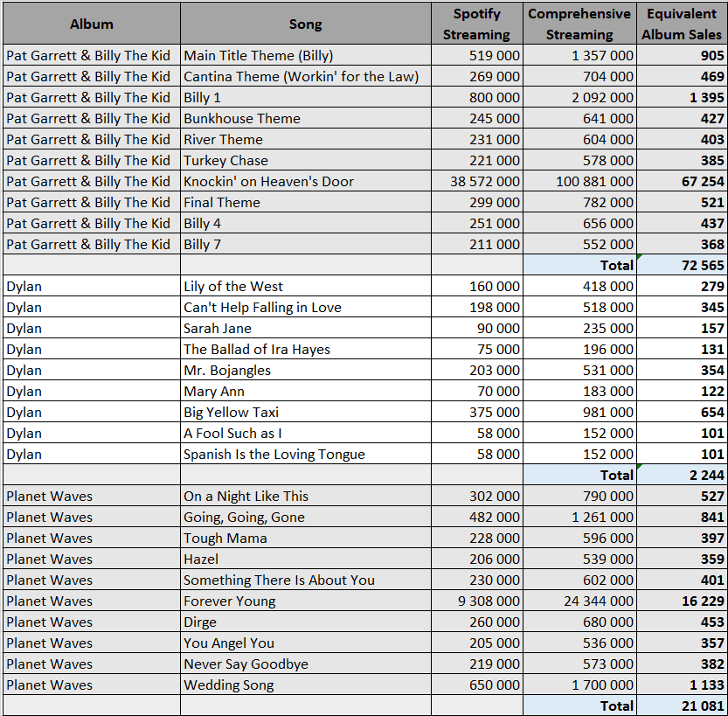Click Cantina Theme (Workin' for the Law)
This screenshot has width=728, height=716.
[306, 77]
